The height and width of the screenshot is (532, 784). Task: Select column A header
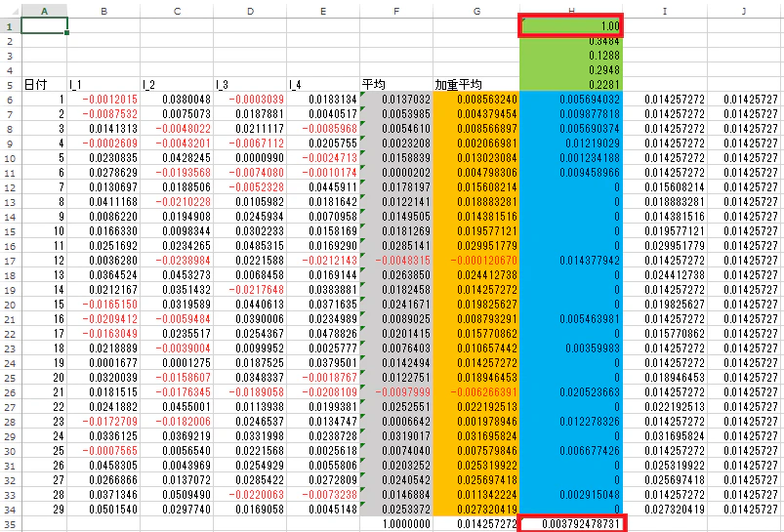45,11
